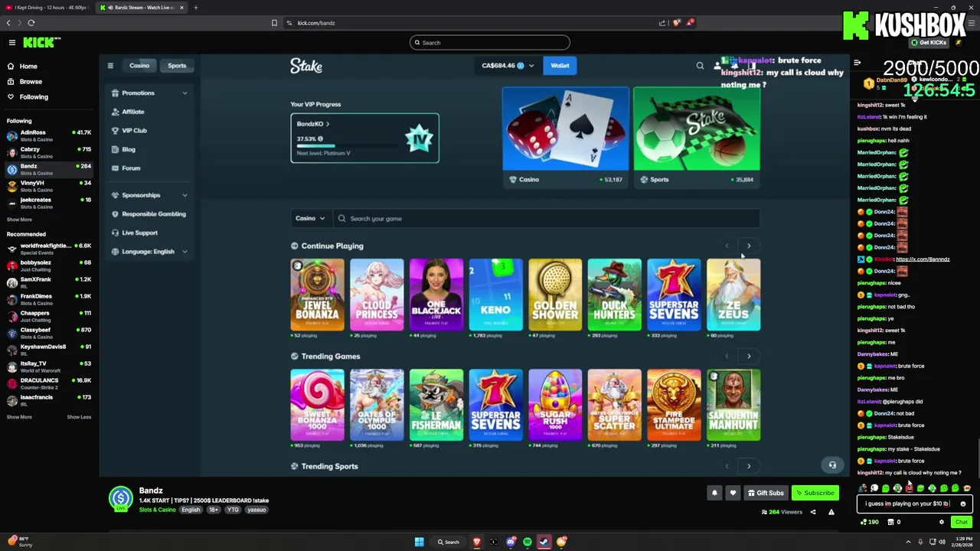Collapse recommended list with Show Less
Image resolution: width=980 pixels, height=551 pixels.
click(x=79, y=417)
